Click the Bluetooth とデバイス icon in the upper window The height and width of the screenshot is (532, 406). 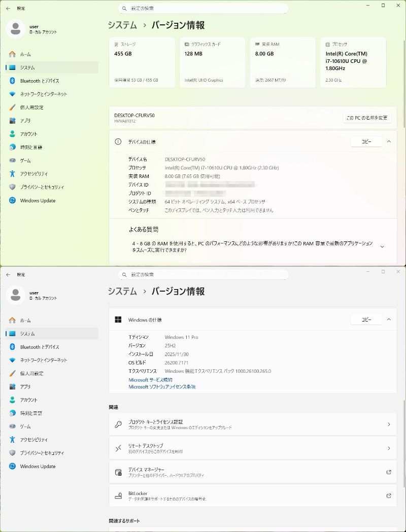13,81
